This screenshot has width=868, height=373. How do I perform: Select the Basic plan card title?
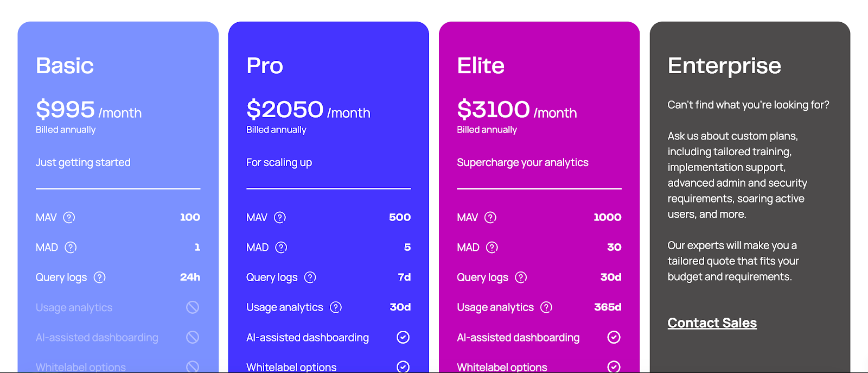pos(65,65)
